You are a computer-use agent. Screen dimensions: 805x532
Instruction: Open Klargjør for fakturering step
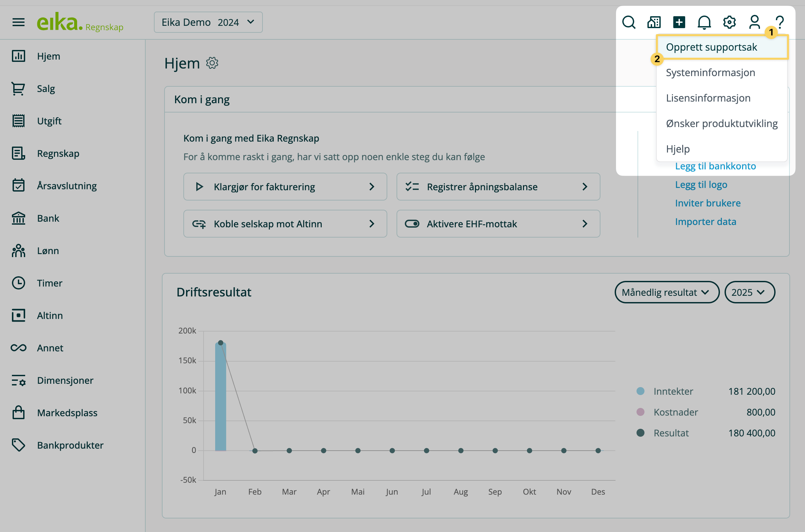coord(285,187)
